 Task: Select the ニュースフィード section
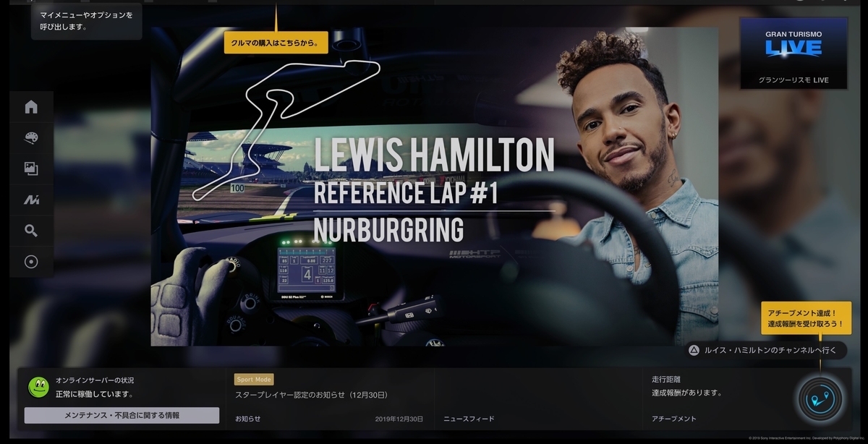[469, 419]
